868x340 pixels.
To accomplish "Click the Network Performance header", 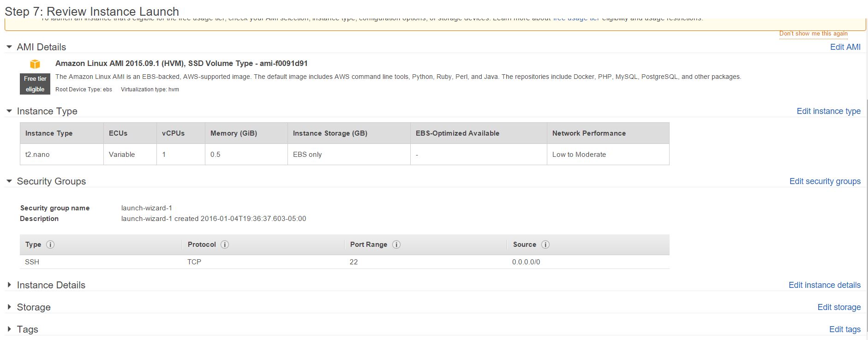I will [x=608, y=133].
